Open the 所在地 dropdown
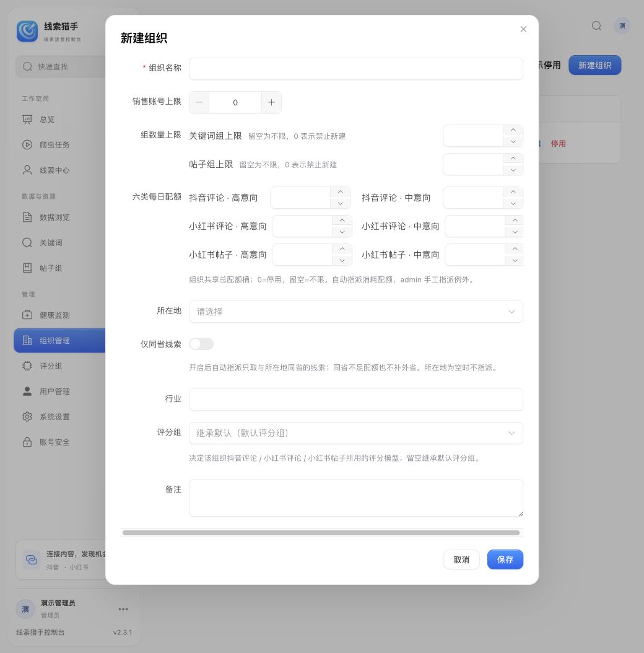The image size is (644, 653). [x=356, y=312]
